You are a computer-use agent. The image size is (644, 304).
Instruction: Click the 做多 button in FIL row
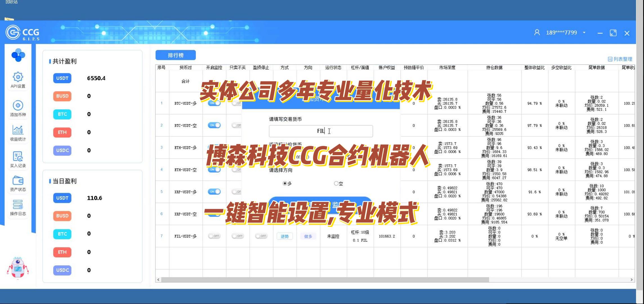308,236
